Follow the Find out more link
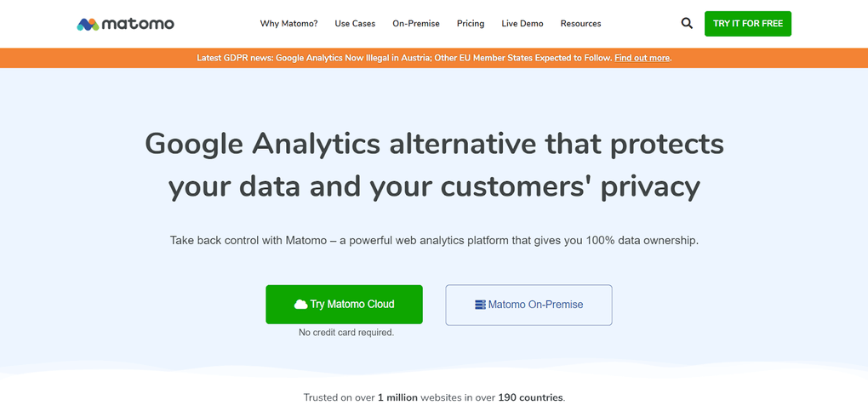 pos(642,58)
